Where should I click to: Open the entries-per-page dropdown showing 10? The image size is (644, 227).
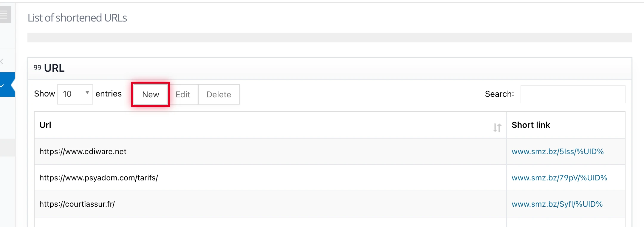[x=72, y=94]
